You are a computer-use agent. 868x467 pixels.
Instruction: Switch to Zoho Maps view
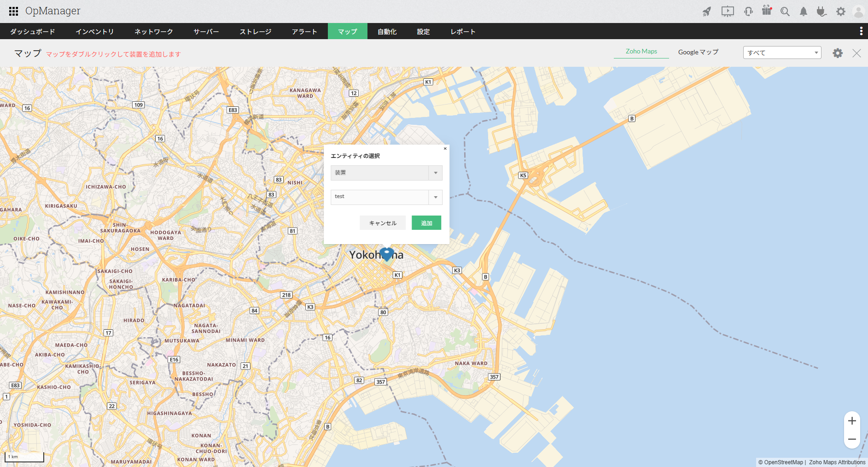[641, 52]
